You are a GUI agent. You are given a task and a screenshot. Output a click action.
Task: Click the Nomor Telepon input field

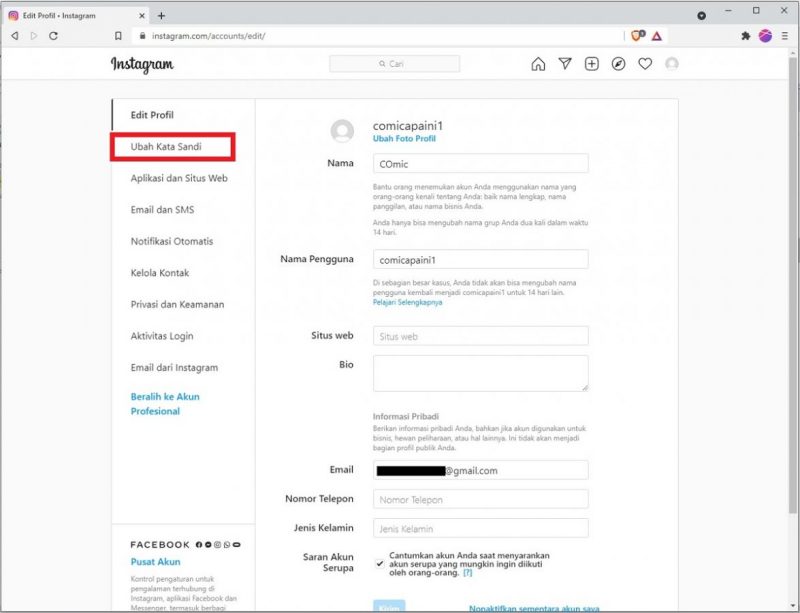tap(481, 499)
